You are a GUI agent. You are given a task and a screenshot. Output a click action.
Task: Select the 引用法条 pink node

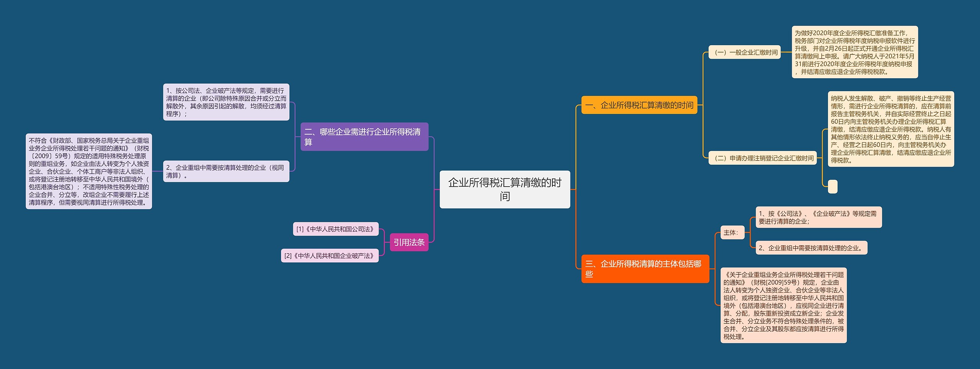[409, 242]
